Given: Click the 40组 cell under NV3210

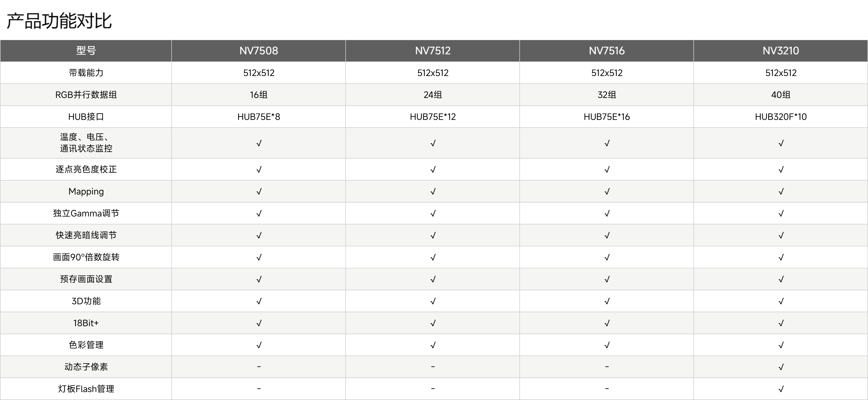Looking at the screenshot, I should [781, 95].
